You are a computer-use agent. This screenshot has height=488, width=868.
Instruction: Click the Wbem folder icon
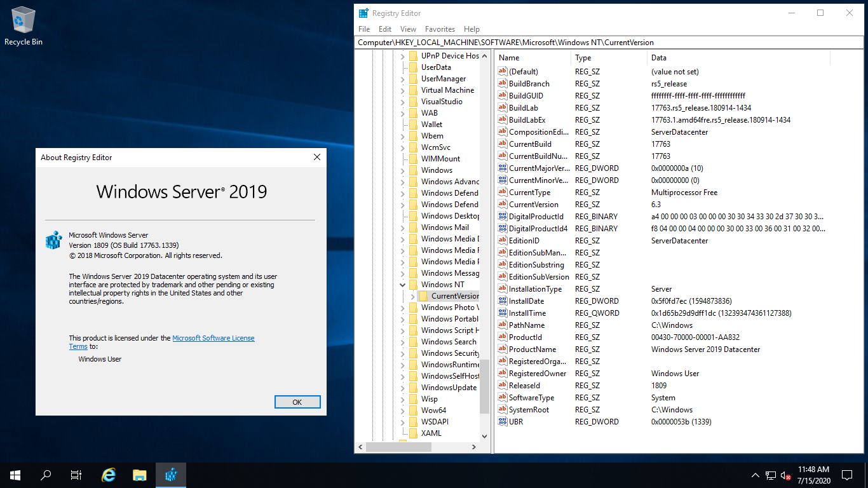[413, 136]
